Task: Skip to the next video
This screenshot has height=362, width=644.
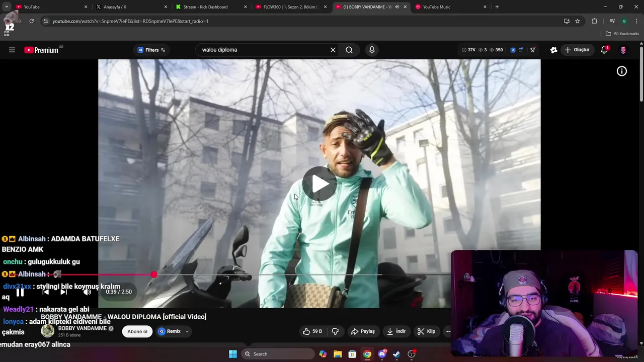Action: [x=63, y=292]
